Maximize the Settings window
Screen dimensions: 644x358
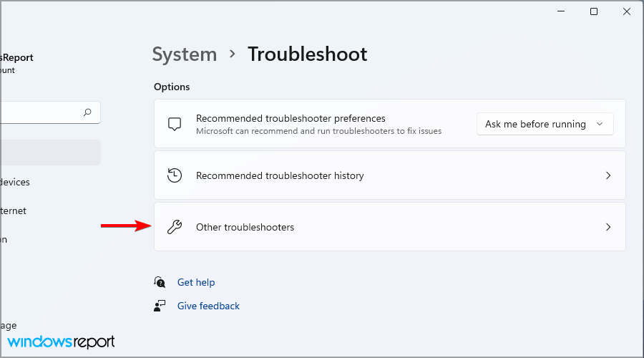click(x=593, y=11)
